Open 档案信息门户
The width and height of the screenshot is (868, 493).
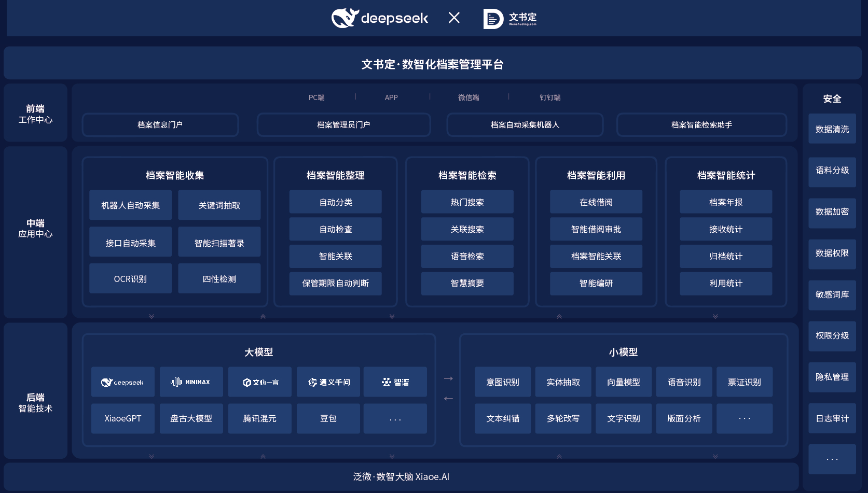point(160,125)
